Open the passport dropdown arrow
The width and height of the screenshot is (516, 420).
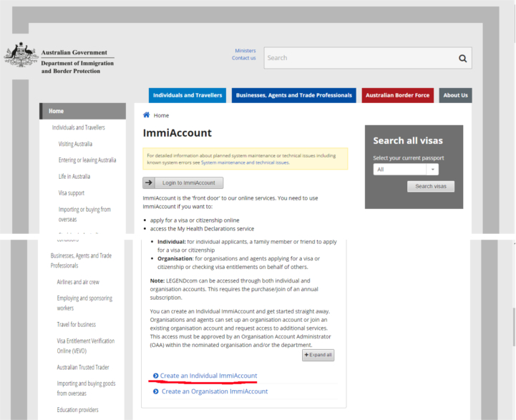[432, 170]
